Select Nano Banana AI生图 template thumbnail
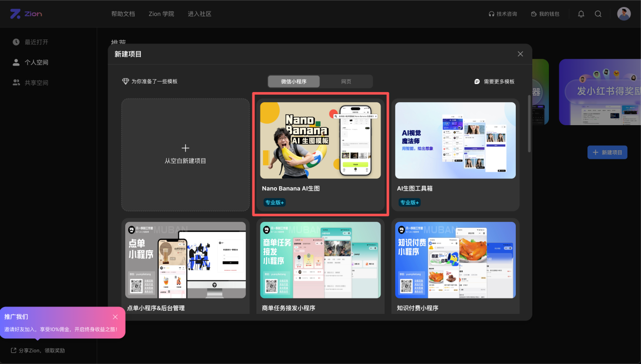641x364 pixels. tap(320, 140)
